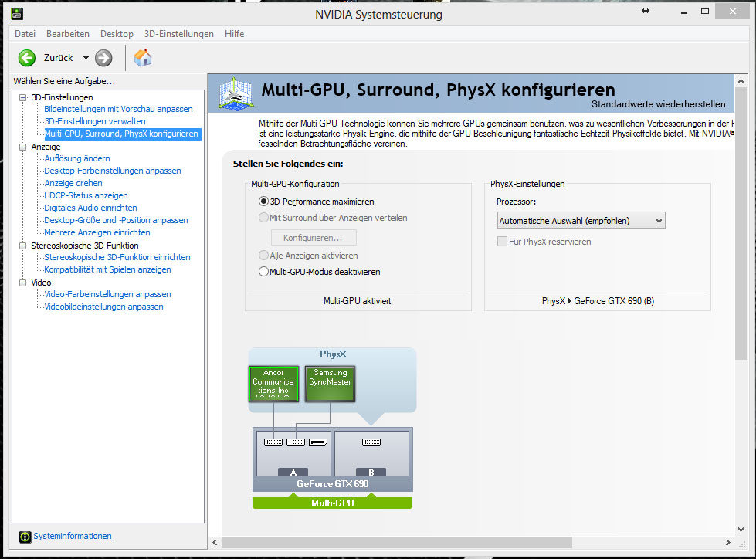Screen dimensions: 756x559
Task: Open the Bearbeiten menu
Action: [x=68, y=34]
